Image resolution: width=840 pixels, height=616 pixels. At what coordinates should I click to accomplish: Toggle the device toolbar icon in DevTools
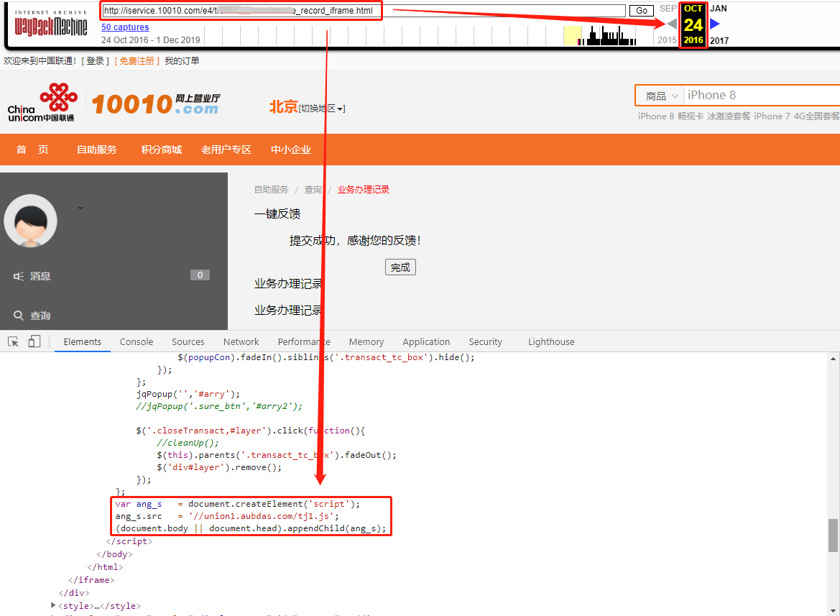[34, 342]
